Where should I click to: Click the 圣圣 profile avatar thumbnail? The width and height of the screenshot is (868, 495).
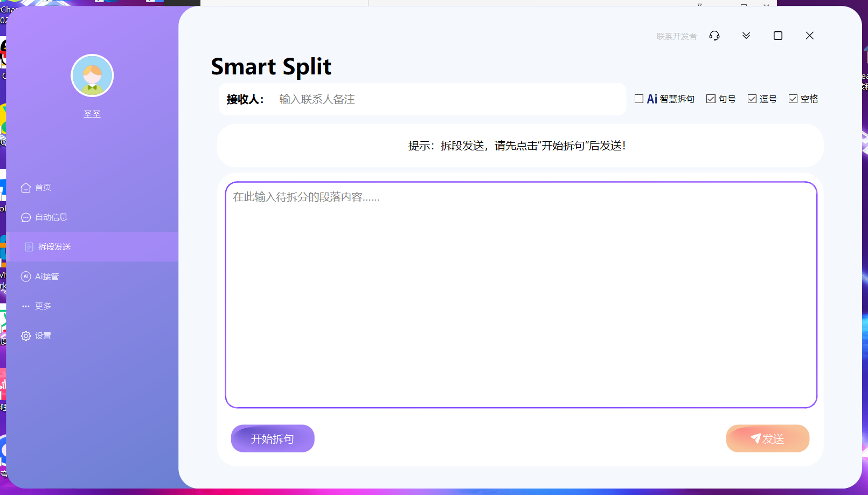coord(92,75)
